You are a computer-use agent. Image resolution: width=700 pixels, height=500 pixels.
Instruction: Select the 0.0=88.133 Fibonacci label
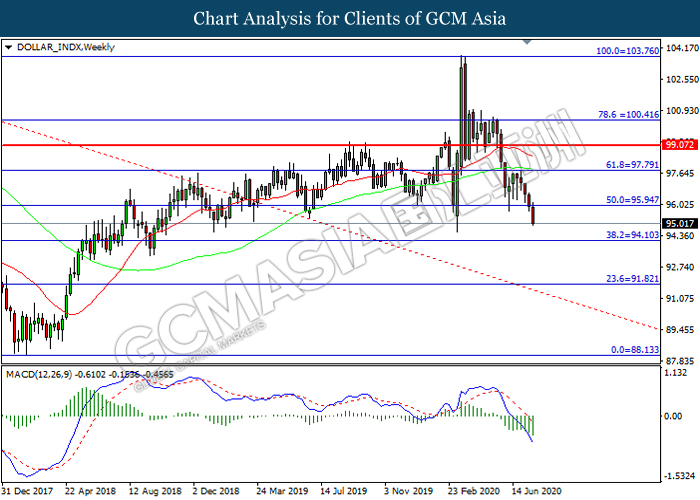coord(635,350)
